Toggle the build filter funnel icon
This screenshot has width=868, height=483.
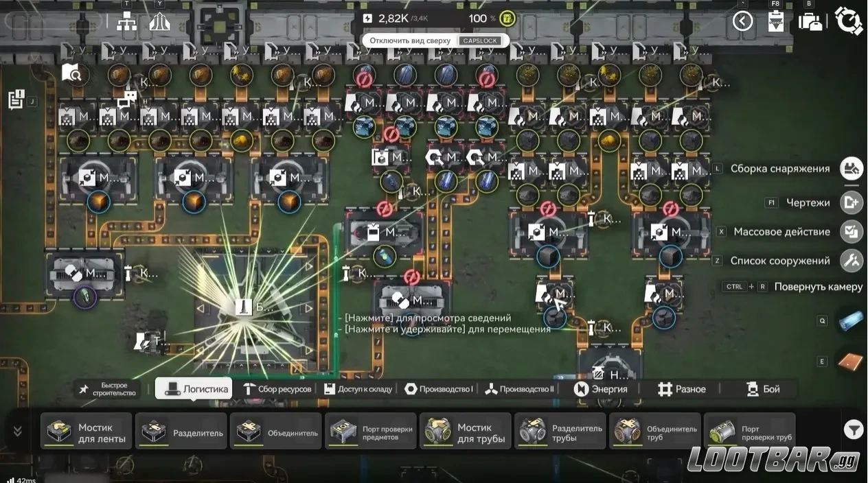pyautogui.click(x=853, y=429)
